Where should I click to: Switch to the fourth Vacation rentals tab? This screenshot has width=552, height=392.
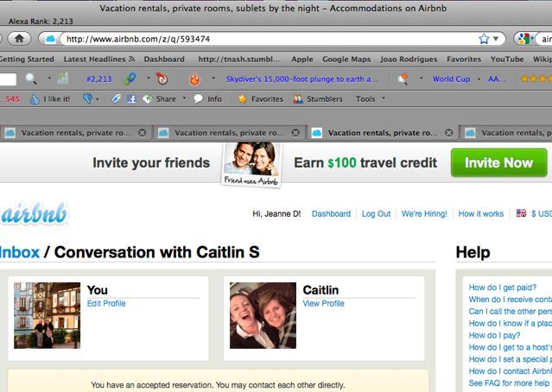[506, 133]
